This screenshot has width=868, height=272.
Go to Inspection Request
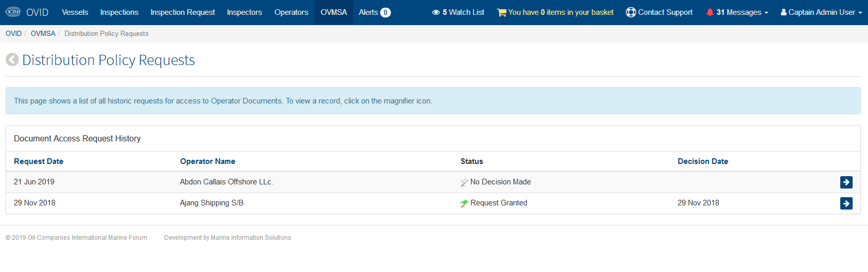tap(183, 12)
